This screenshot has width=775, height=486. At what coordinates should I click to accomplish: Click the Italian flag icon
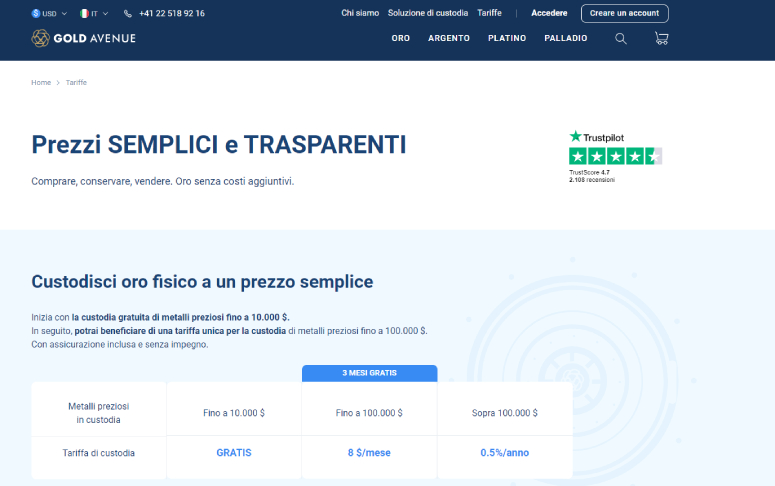pyautogui.click(x=85, y=13)
